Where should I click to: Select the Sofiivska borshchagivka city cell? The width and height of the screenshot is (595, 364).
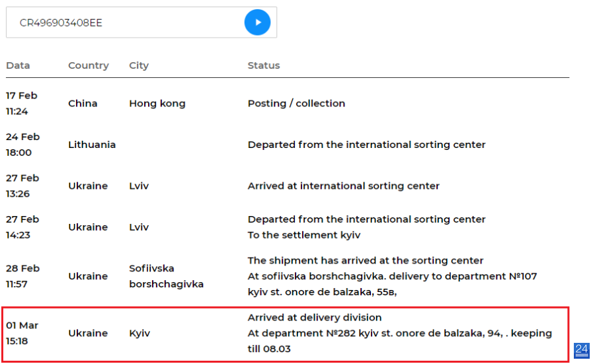coord(166,276)
